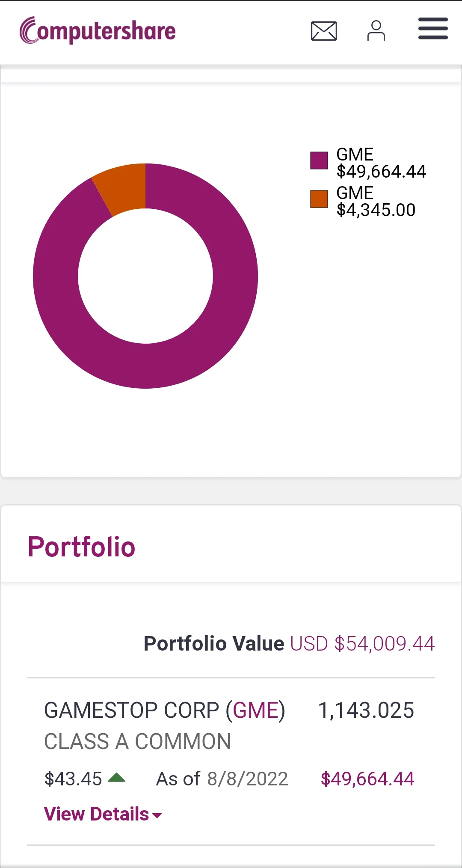Open the messages envelope icon
This screenshot has height=868, width=462.
click(324, 31)
